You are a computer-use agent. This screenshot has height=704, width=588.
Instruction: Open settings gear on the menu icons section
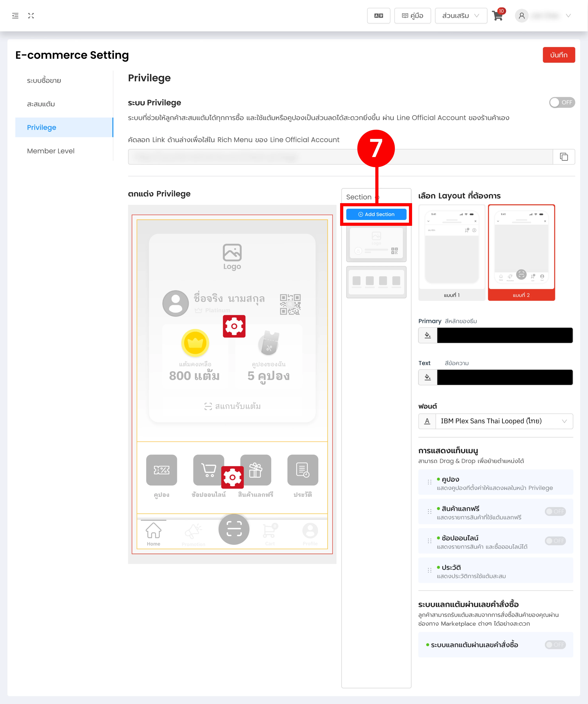point(232,477)
